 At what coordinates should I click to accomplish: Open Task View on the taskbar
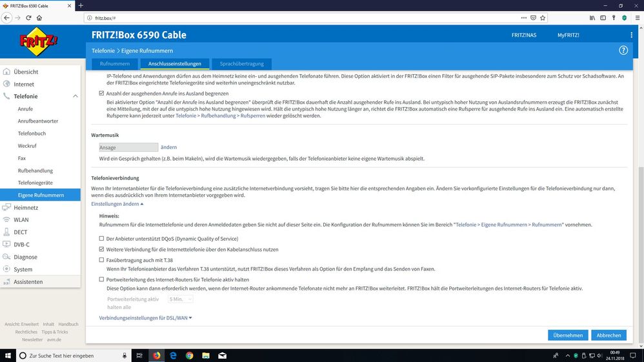point(139,356)
